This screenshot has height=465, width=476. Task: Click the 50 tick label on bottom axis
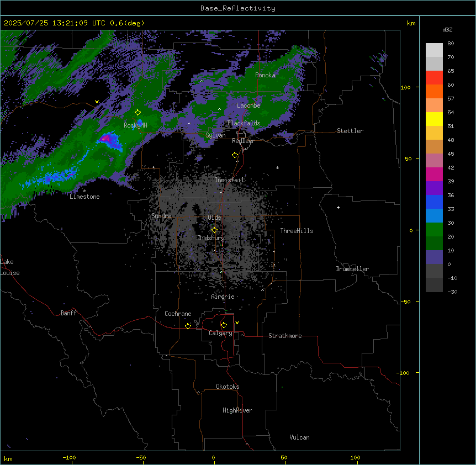pos(284,457)
